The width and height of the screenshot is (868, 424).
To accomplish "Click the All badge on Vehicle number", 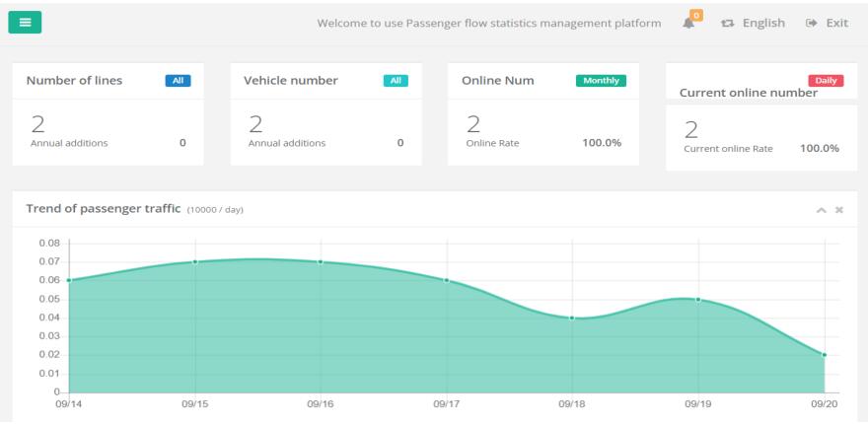I will [395, 81].
